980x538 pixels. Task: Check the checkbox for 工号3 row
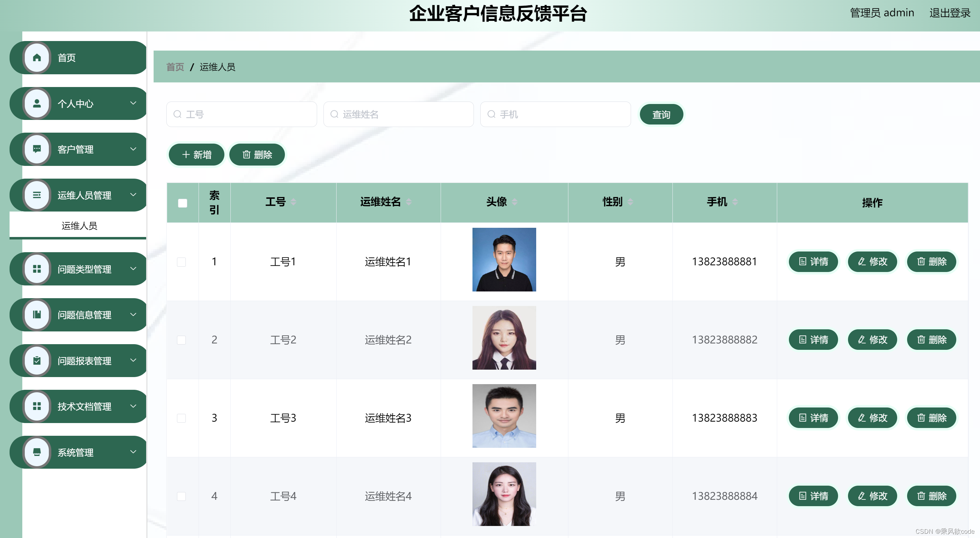[x=182, y=418]
